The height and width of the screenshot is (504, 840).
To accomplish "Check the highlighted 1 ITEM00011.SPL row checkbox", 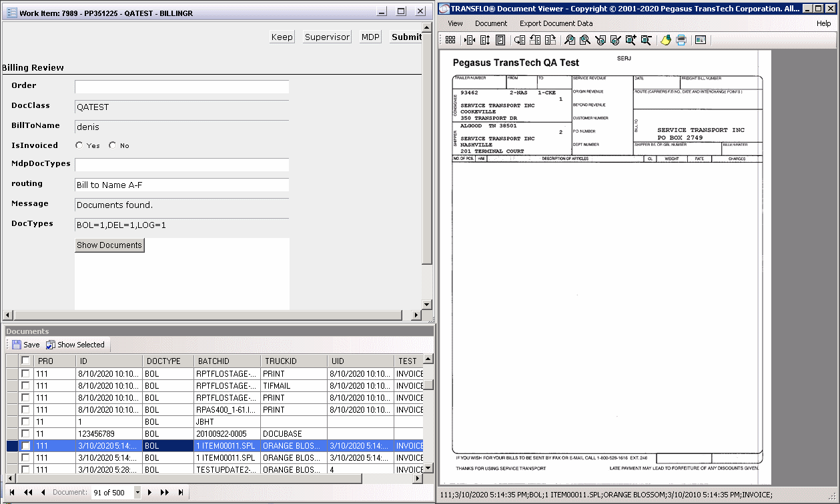I will coord(25,445).
